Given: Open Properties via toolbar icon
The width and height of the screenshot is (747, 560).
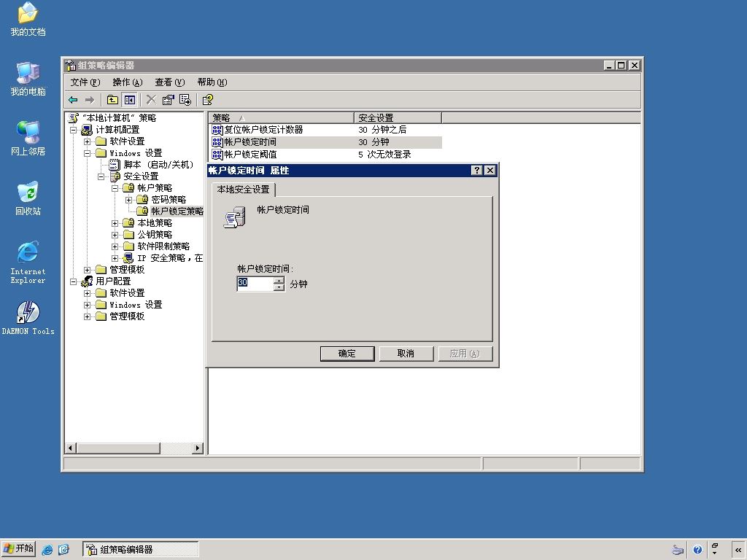Looking at the screenshot, I should click(x=169, y=99).
